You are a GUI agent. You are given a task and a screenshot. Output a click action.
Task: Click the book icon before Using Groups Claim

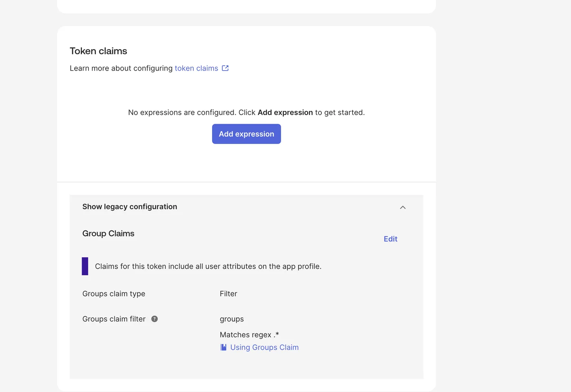point(224,347)
